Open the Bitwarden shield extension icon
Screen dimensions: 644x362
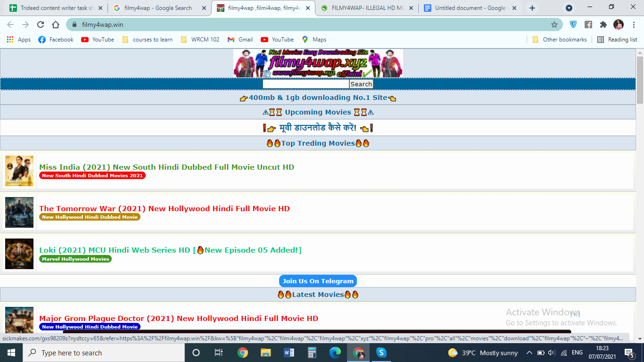click(x=573, y=25)
